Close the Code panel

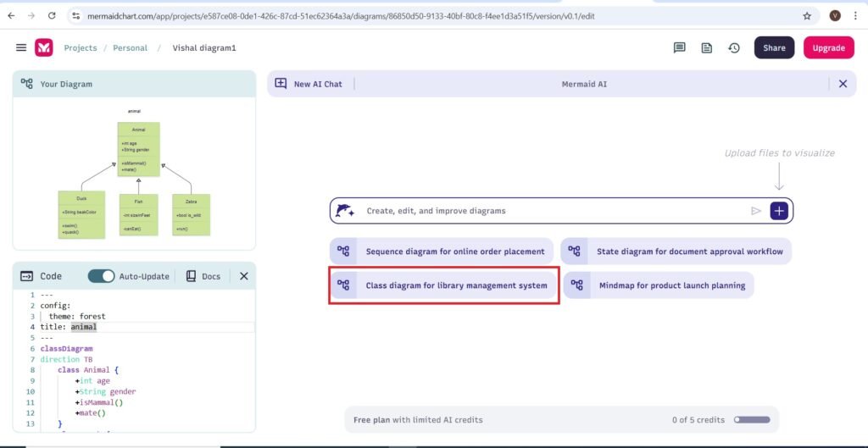pos(243,276)
